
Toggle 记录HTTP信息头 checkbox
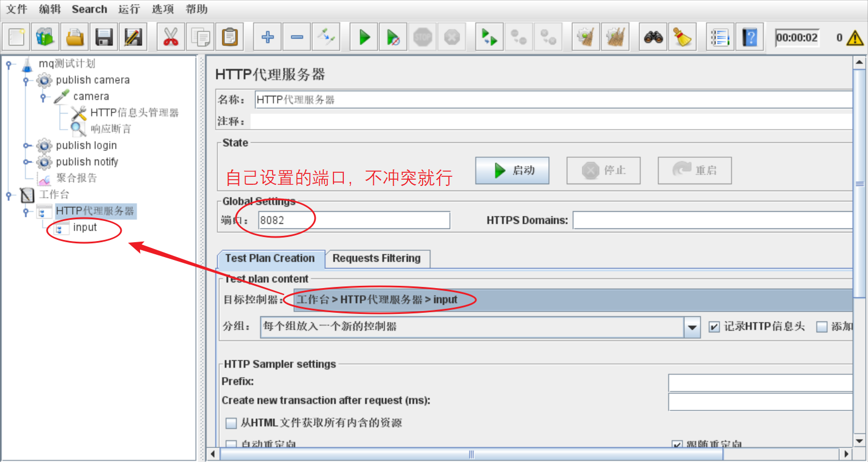coord(714,327)
